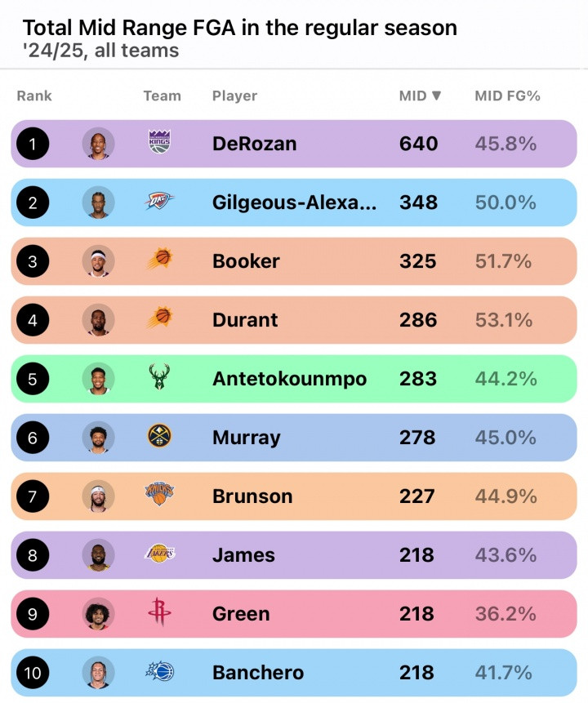Click the Orlando Magic logo
588x703 pixels.
tap(160, 671)
